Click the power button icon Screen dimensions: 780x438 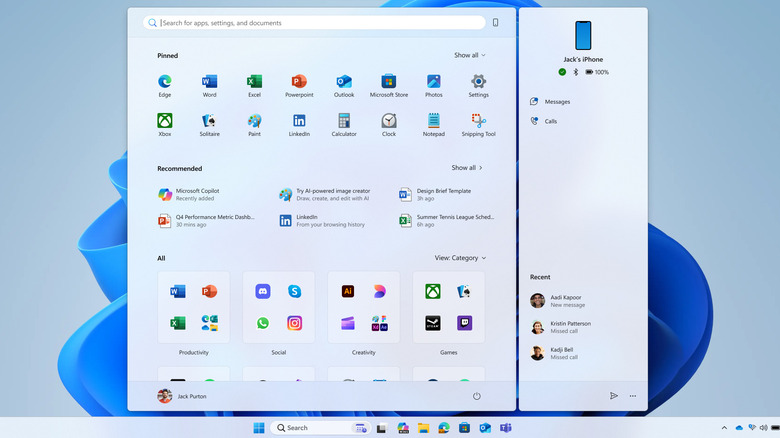click(x=477, y=396)
